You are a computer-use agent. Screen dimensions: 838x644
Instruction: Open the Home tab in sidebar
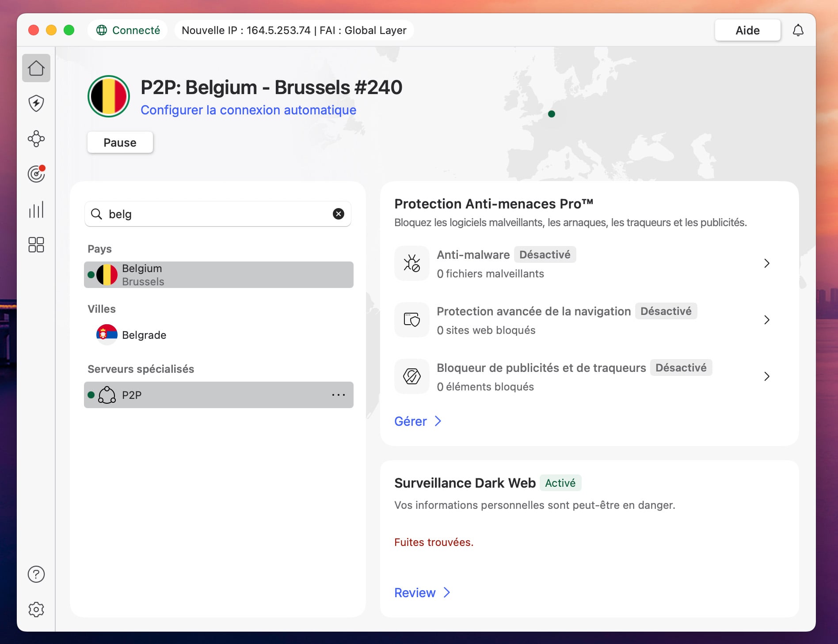click(36, 68)
